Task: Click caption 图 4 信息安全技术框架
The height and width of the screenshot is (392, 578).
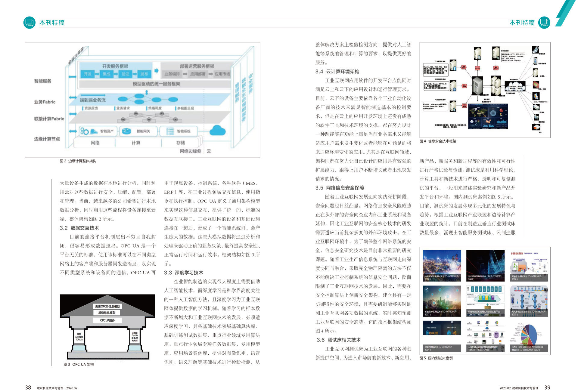Action: point(438,141)
